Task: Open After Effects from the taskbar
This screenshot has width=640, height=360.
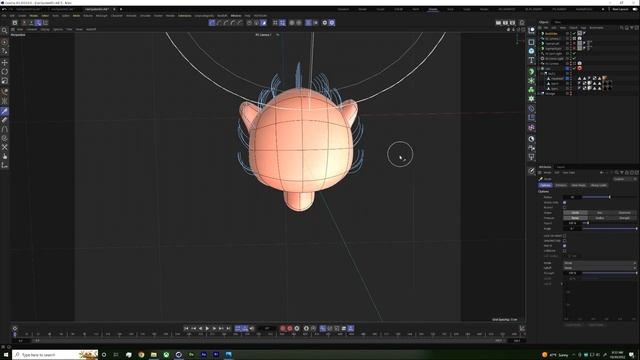Action: [x=203, y=355]
